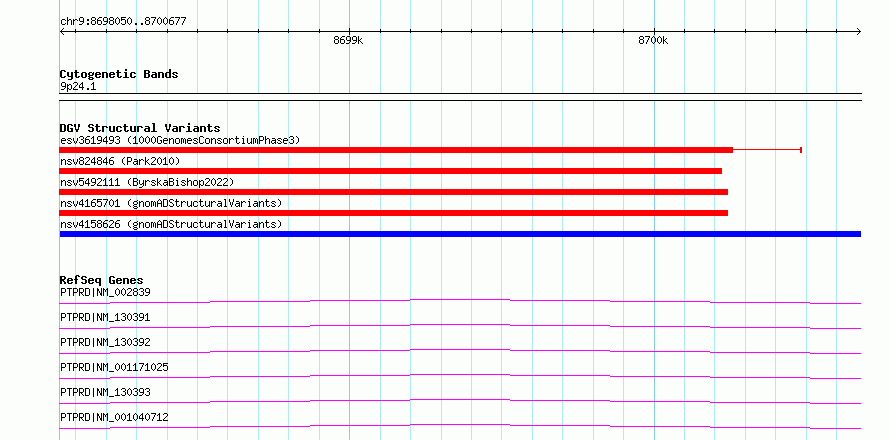Select the DGV Structural Variants track title
890x440 pixels.
[140, 128]
